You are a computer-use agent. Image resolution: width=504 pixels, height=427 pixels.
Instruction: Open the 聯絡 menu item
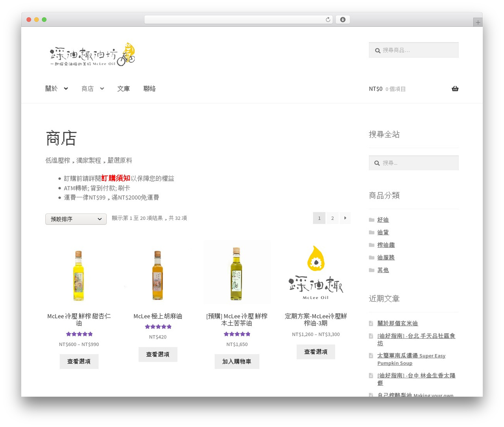point(150,89)
